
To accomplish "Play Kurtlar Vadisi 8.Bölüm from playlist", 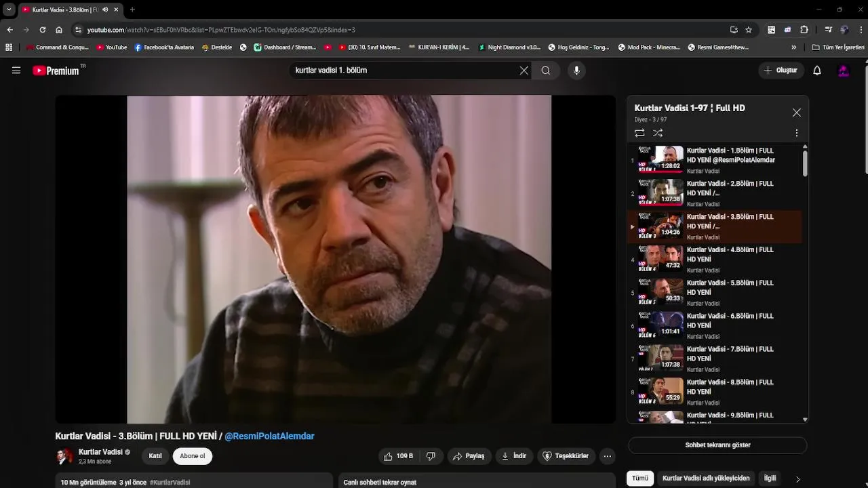I will pyautogui.click(x=715, y=393).
